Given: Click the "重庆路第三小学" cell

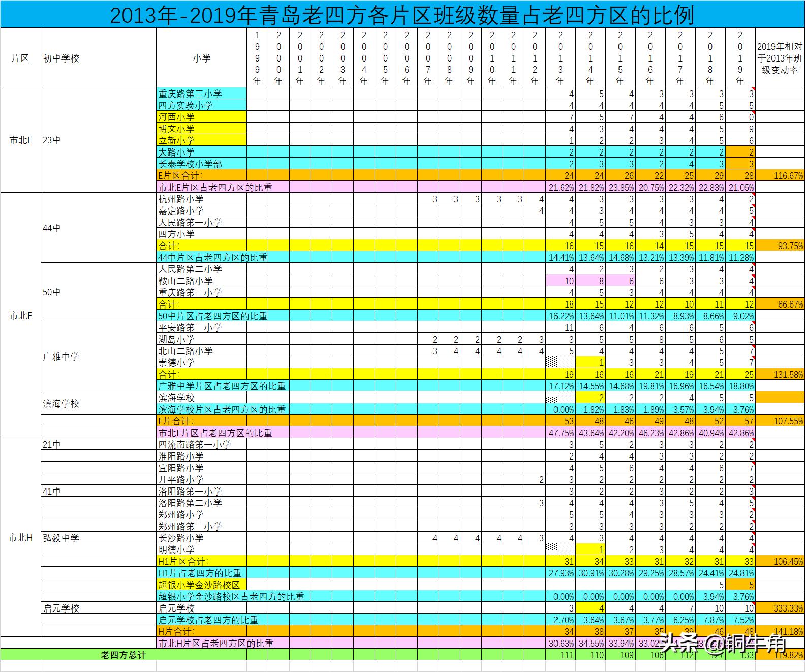Looking at the screenshot, I should pos(202,94).
